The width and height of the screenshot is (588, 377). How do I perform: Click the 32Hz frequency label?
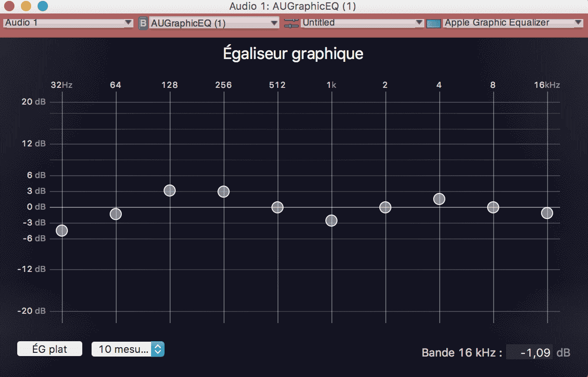click(x=62, y=85)
